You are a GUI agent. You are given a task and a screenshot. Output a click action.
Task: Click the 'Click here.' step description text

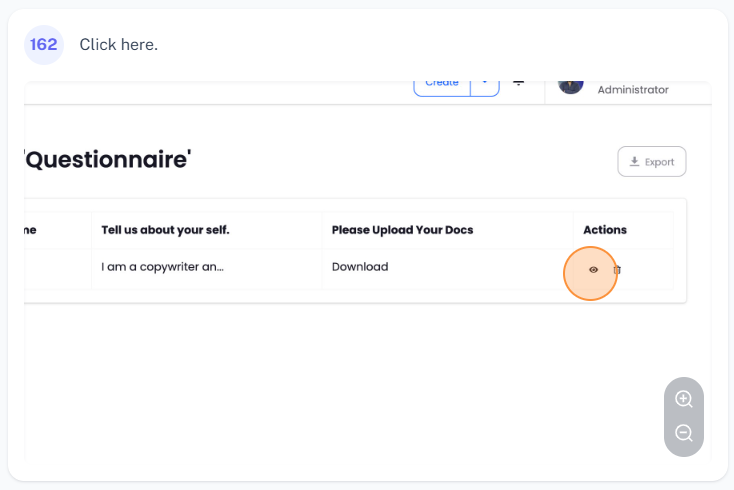pyautogui.click(x=119, y=45)
